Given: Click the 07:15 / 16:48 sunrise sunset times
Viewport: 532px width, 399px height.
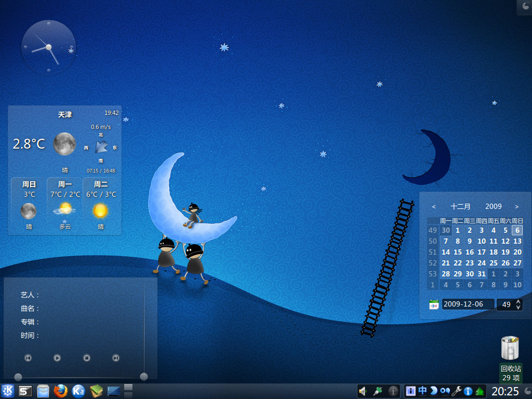Looking at the screenshot, I should point(101,170).
